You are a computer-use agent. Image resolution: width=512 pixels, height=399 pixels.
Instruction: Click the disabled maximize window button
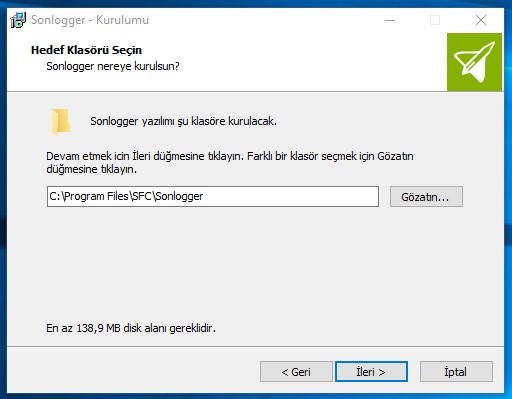pos(435,20)
